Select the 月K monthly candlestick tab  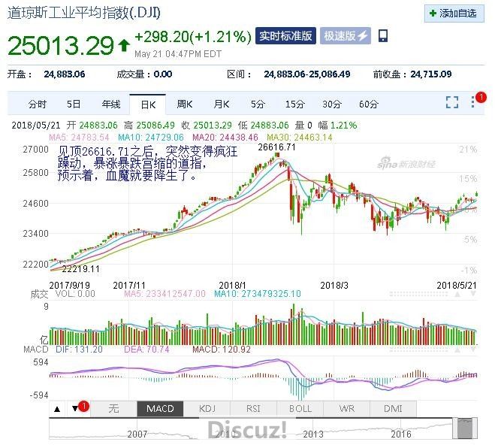tap(222, 104)
